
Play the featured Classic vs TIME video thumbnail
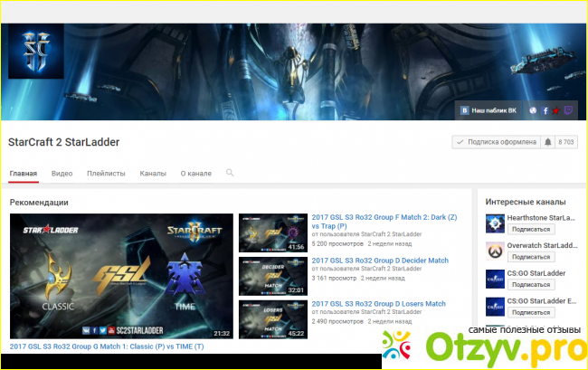121,276
